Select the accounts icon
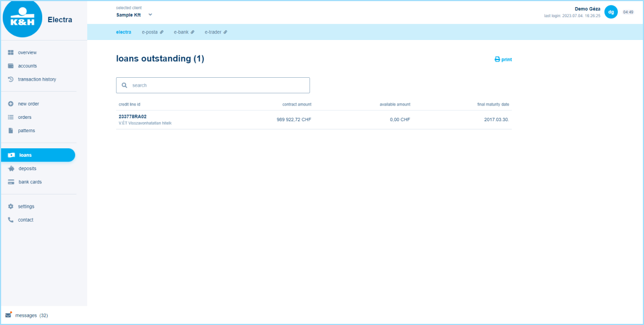This screenshot has height=325, width=644. click(x=9, y=66)
